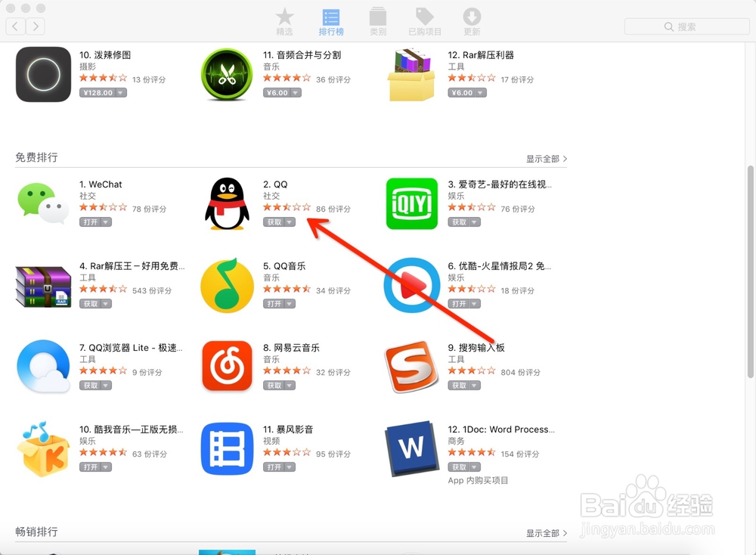Select the 804 份评分 text under 搜狗输入法
This screenshot has width=756, height=555.
pyautogui.click(x=520, y=372)
